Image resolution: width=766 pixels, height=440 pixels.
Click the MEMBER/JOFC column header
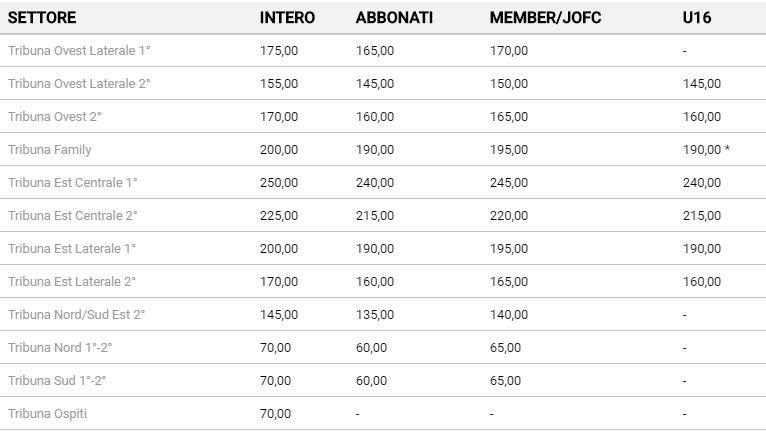tap(545, 18)
